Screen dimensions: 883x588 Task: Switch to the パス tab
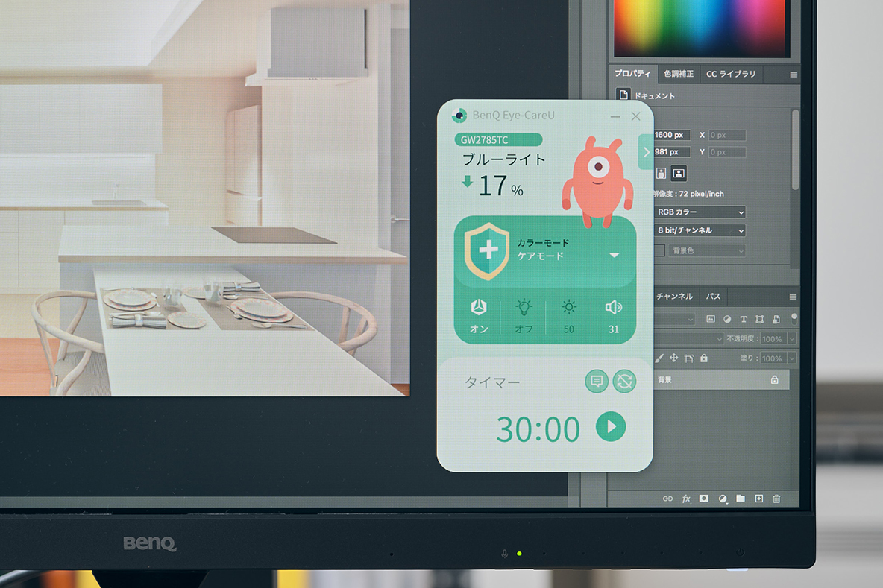pyautogui.click(x=713, y=296)
